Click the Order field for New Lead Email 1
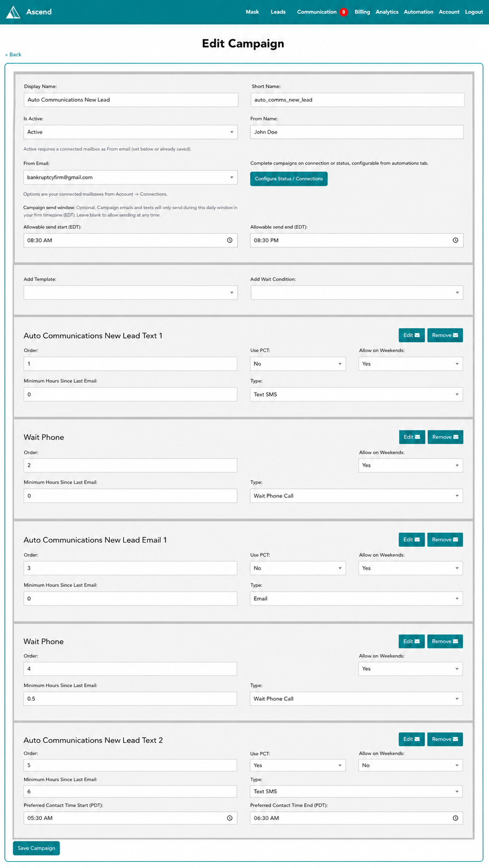 pos(130,568)
